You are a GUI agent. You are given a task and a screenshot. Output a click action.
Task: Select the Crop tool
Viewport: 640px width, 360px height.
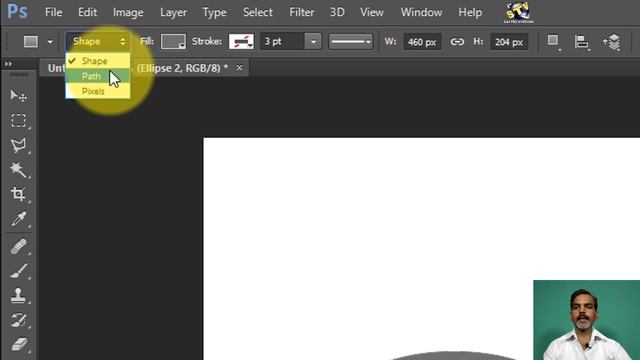tap(18, 194)
